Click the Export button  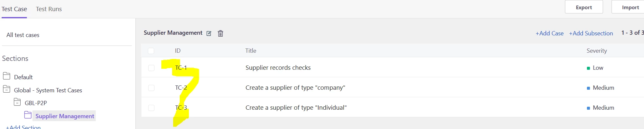point(584,7)
